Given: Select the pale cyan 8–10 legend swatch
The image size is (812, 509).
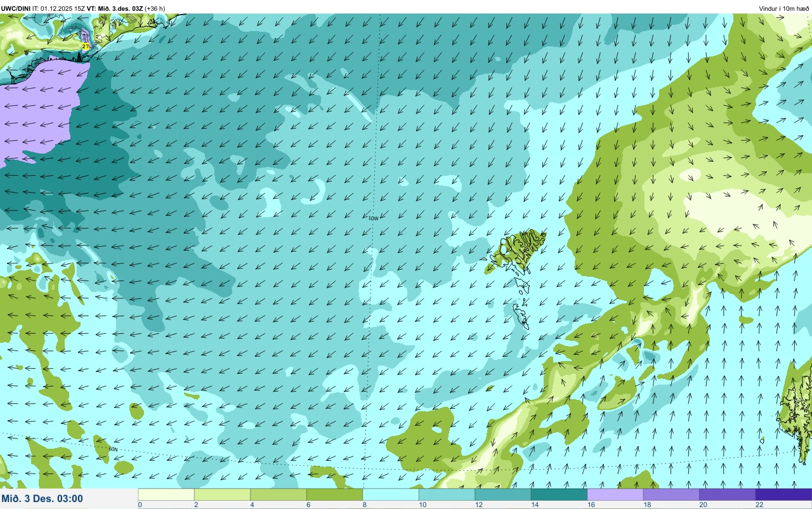Looking at the screenshot, I should click(x=391, y=494).
